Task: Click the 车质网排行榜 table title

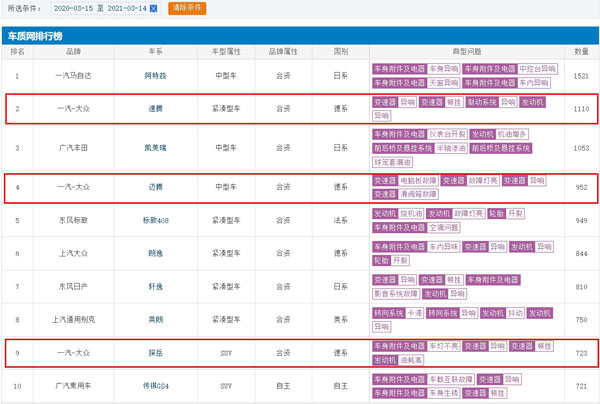Action: [x=35, y=36]
